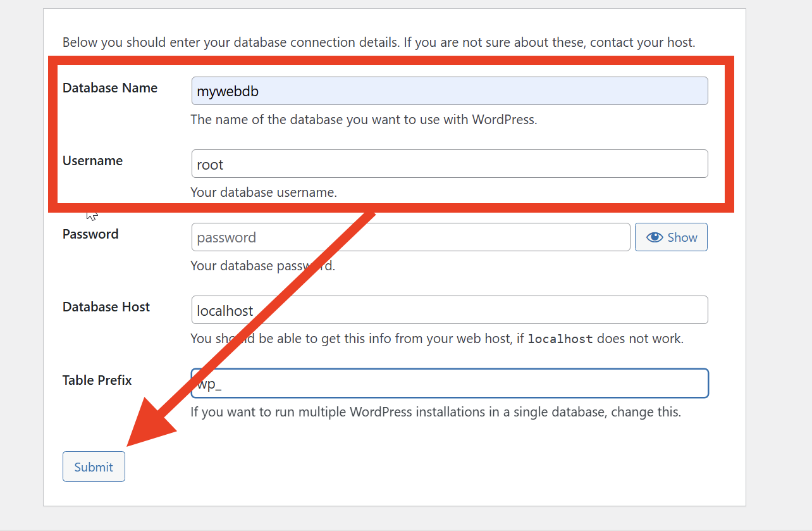The width and height of the screenshot is (812, 531).
Task: Click the multiple WordPress installations hint text
Action: [435, 412]
